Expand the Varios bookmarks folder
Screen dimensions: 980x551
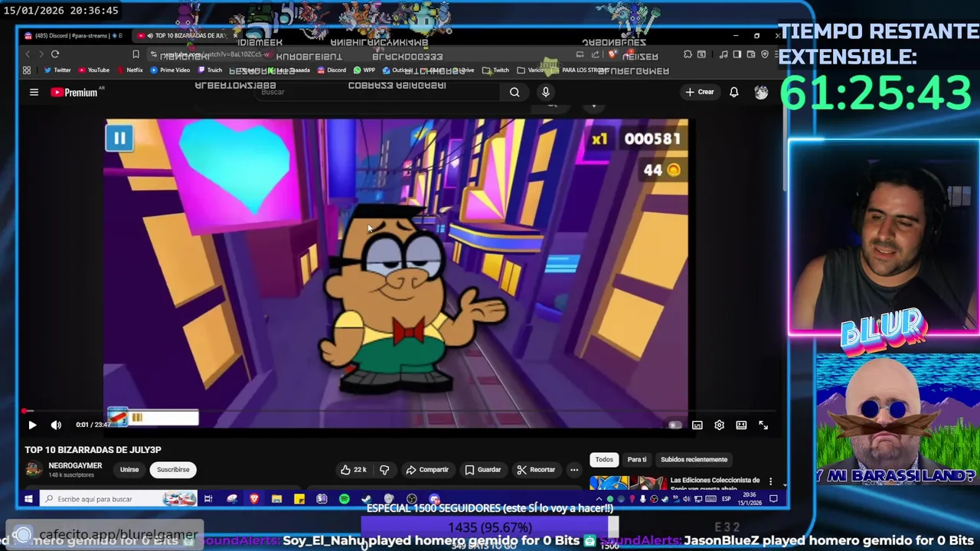[x=530, y=70]
